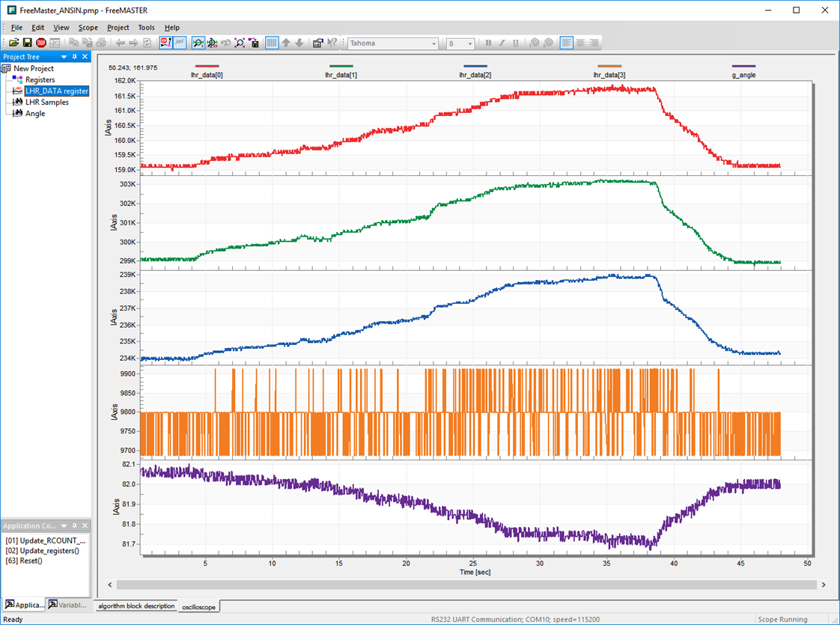Toggle Underline formatting
Image resolution: width=840 pixels, height=625 pixels.
click(x=515, y=43)
